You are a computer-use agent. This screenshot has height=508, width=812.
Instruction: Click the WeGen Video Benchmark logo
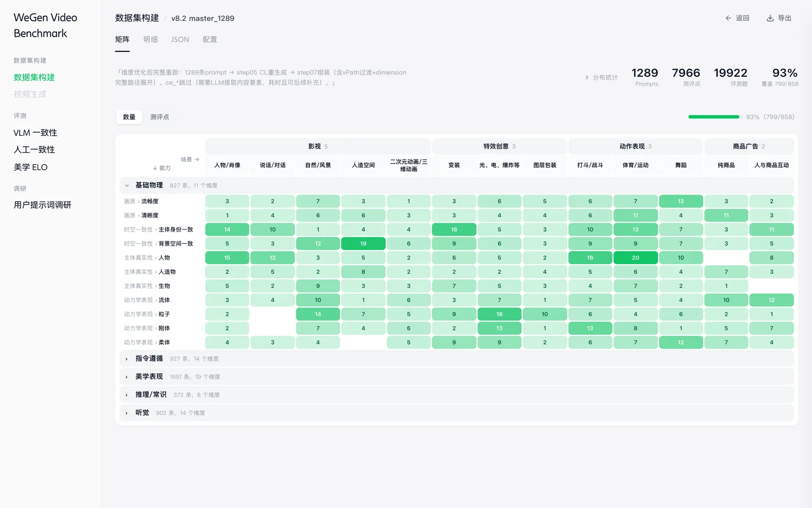[x=46, y=25]
